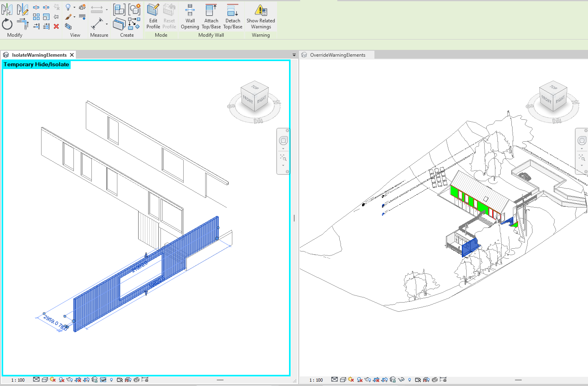Click Attach Top/Base button
The width and height of the screenshot is (588, 386).
click(211, 17)
